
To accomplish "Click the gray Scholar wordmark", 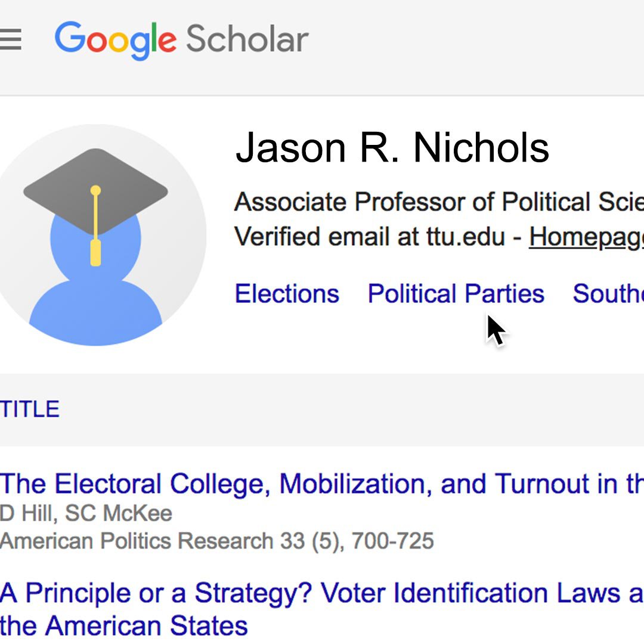I will pyautogui.click(x=247, y=39).
